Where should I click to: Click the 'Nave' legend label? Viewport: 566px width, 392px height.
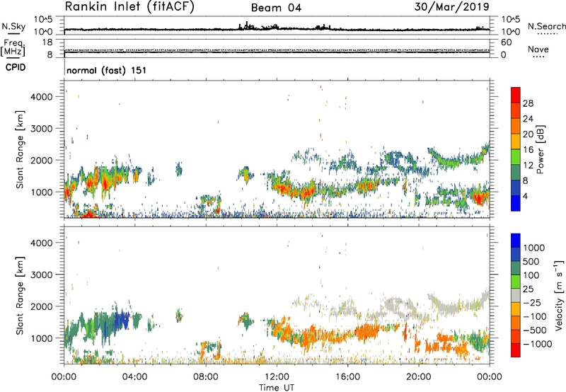[538, 49]
